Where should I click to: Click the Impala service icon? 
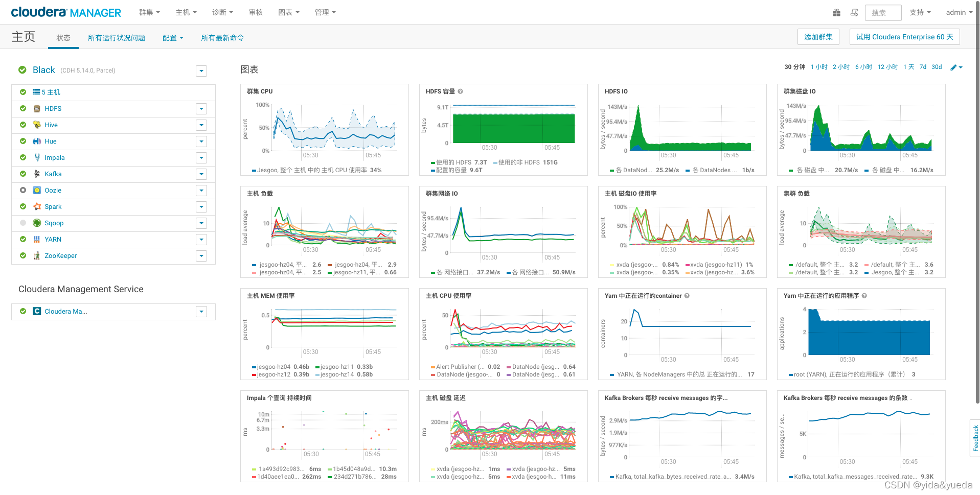click(x=37, y=157)
